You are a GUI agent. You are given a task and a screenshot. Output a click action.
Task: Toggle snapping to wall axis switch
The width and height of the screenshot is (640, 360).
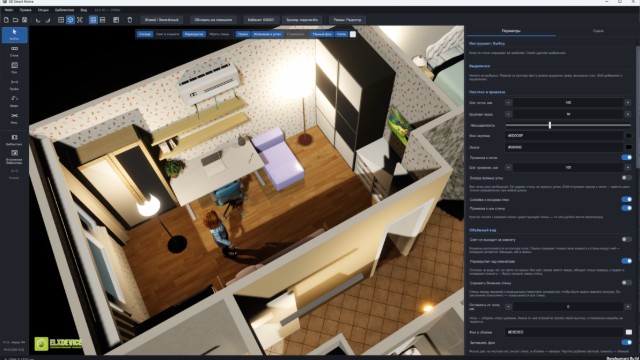pyautogui.click(x=626, y=208)
